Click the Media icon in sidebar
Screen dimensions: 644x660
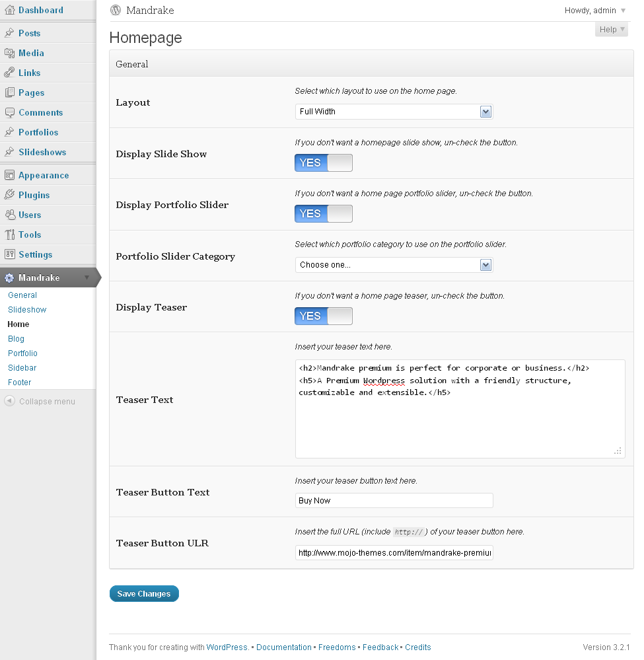pyautogui.click(x=9, y=53)
